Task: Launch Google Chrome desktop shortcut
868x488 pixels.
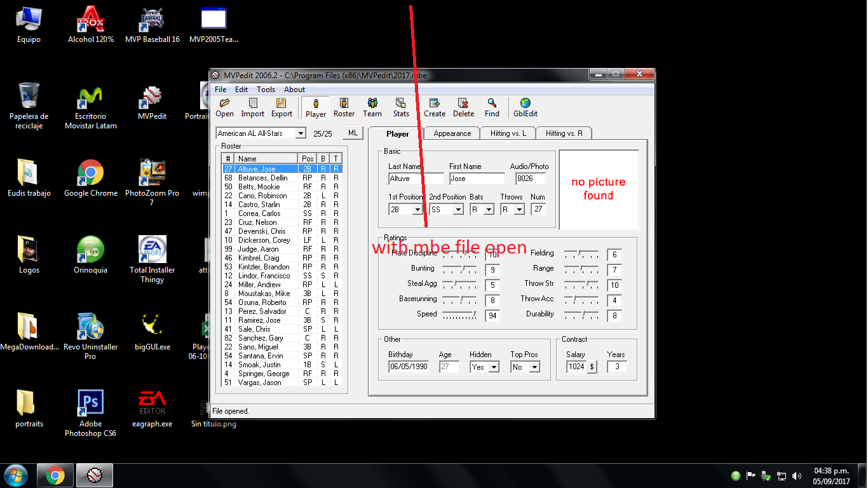Action: tap(91, 179)
